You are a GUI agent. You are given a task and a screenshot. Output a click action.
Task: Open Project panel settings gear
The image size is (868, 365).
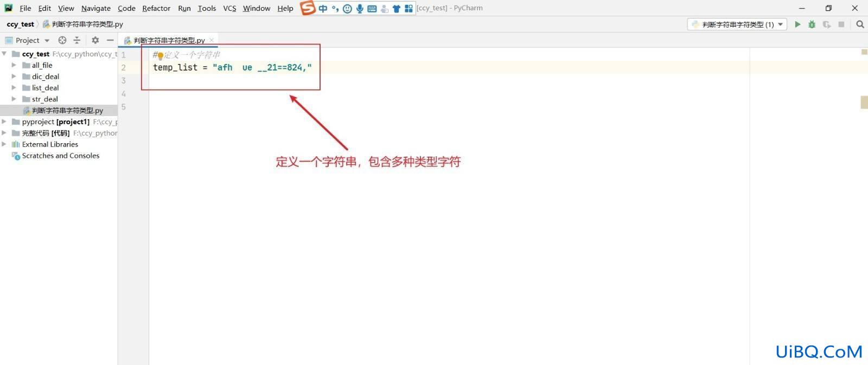(95, 40)
